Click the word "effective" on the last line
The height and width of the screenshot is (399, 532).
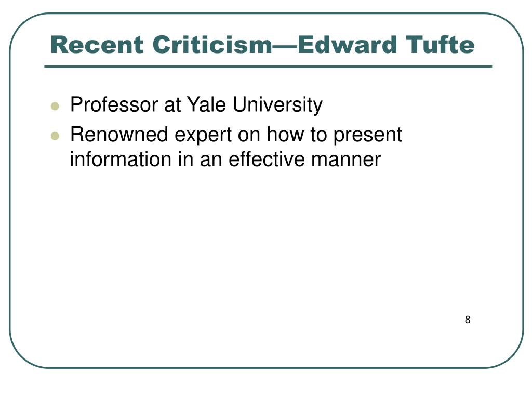tap(267, 159)
